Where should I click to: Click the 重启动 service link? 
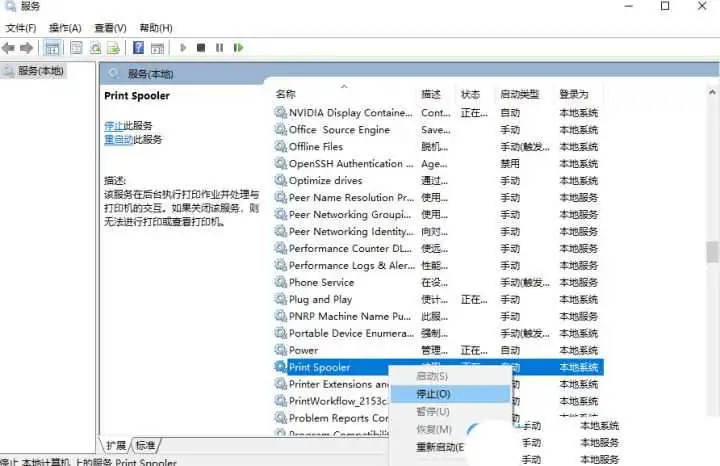[116, 140]
